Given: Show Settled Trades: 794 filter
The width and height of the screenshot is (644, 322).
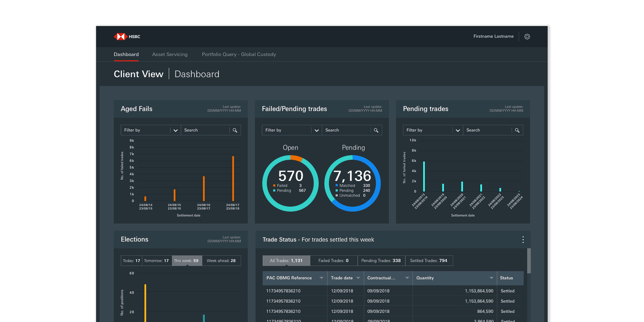Looking at the screenshot, I should 429,261.
